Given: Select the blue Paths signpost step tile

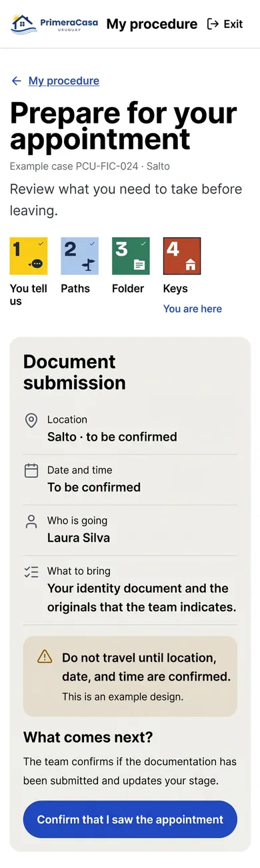Looking at the screenshot, I should (80, 256).
